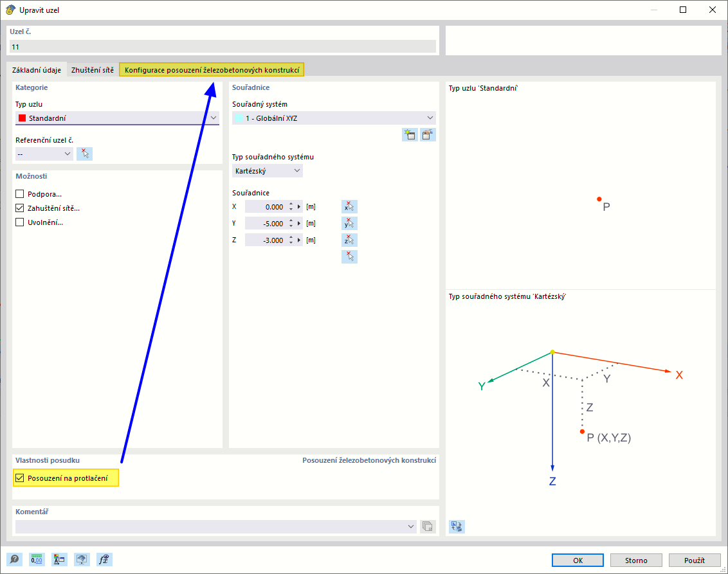Click the Použít button

[695, 560]
